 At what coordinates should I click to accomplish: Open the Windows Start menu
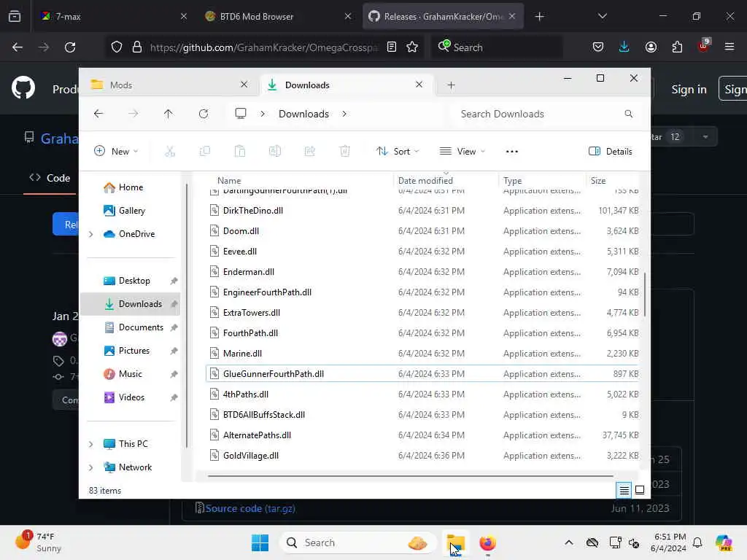[260, 542]
